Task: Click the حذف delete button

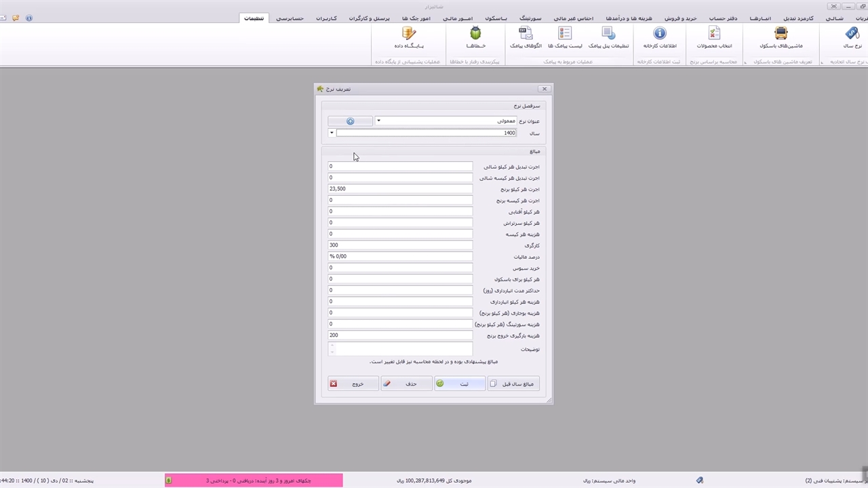Action: point(406,384)
